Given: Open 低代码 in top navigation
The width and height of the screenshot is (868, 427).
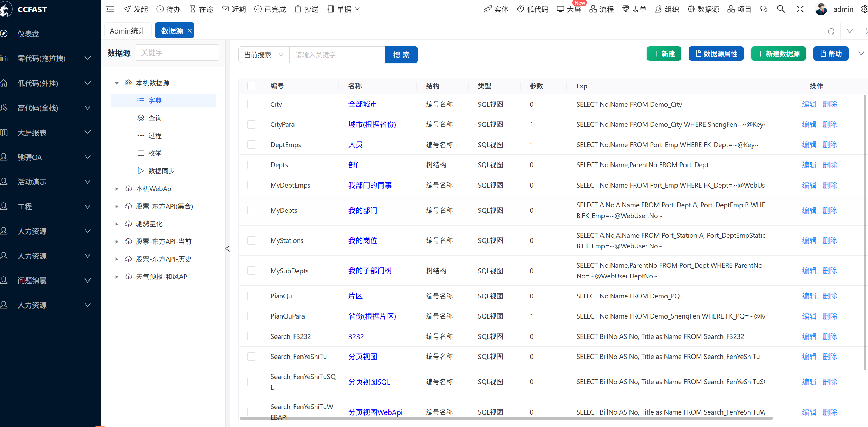Looking at the screenshot, I should click(532, 9).
